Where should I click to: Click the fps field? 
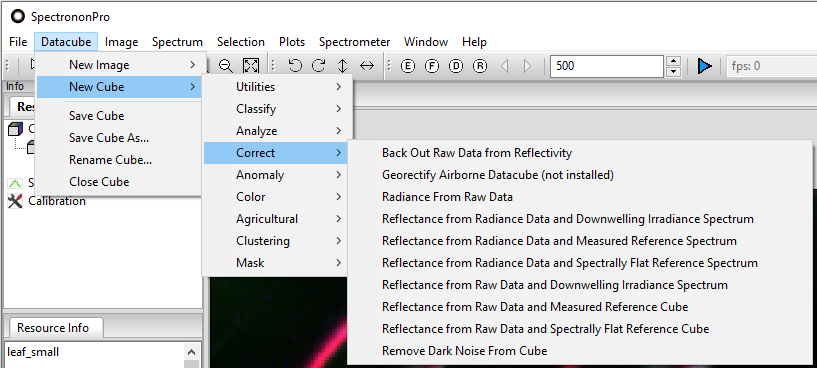tap(772, 66)
